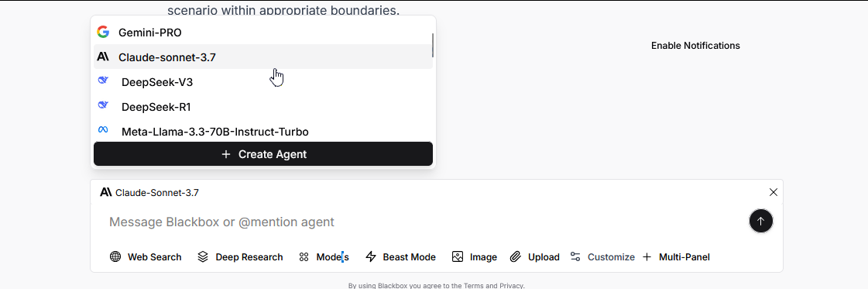Choose Meta-Llama-3.3-70B-Instruct-Turbo model entry
The image size is (868, 289).
pyautogui.click(x=263, y=131)
